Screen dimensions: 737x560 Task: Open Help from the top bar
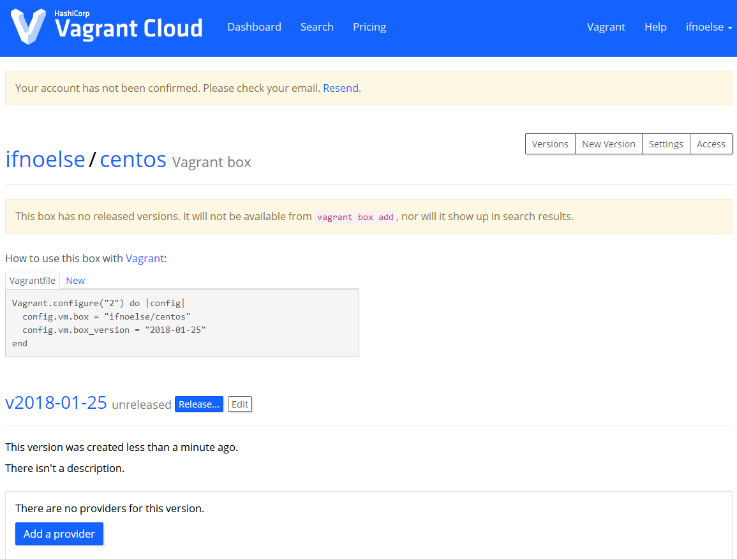click(655, 27)
